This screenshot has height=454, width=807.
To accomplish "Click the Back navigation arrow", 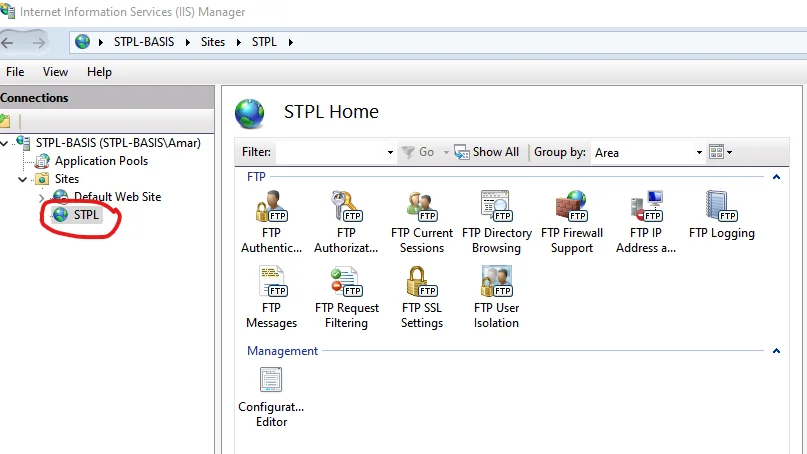I will (x=8, y=42).
